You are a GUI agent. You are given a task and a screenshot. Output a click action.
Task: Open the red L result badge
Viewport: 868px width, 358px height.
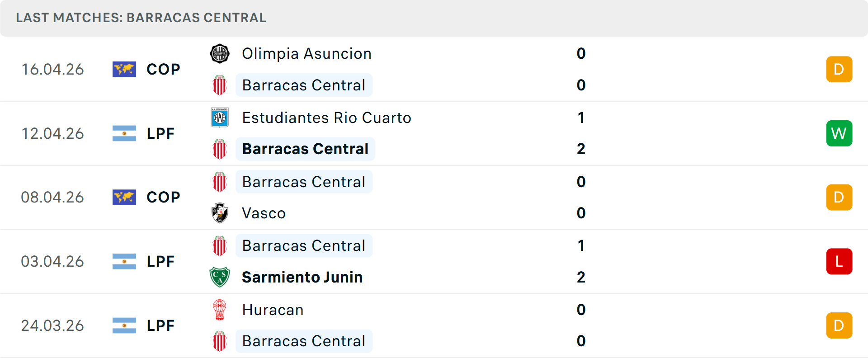[839, 261]
